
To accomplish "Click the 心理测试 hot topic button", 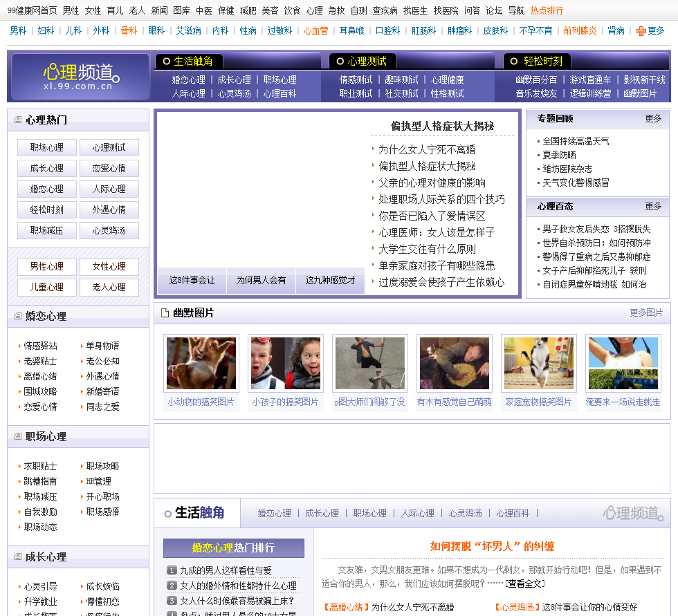I will click(x=109, y=148).
